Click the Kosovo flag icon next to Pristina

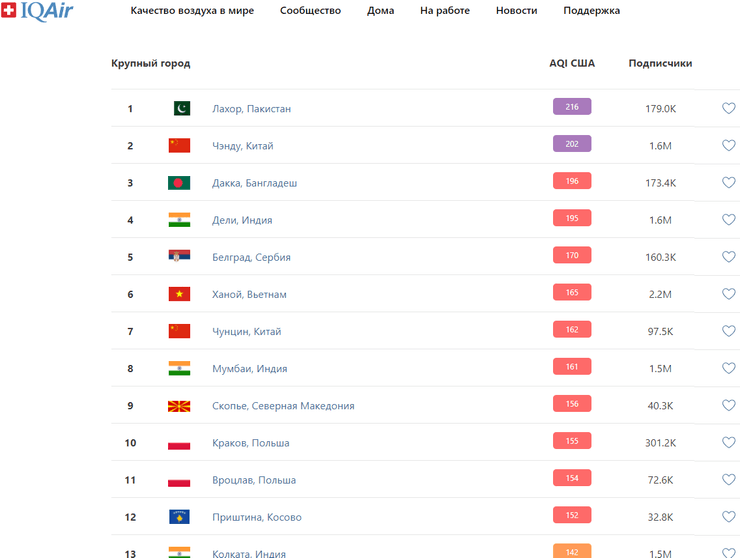click(180, 517)
